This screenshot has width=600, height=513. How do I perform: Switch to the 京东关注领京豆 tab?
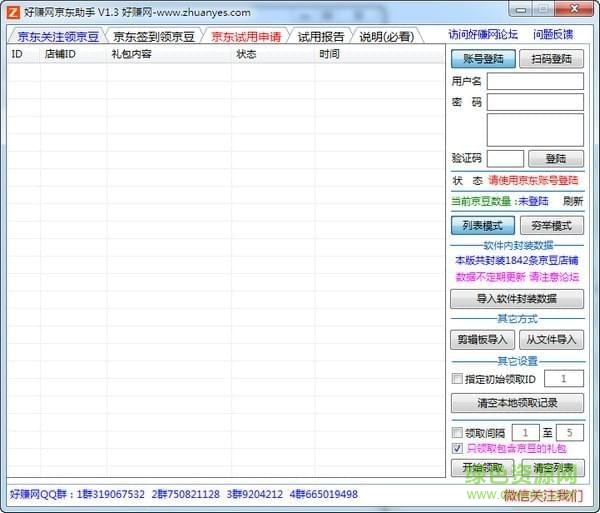point(58,37)
